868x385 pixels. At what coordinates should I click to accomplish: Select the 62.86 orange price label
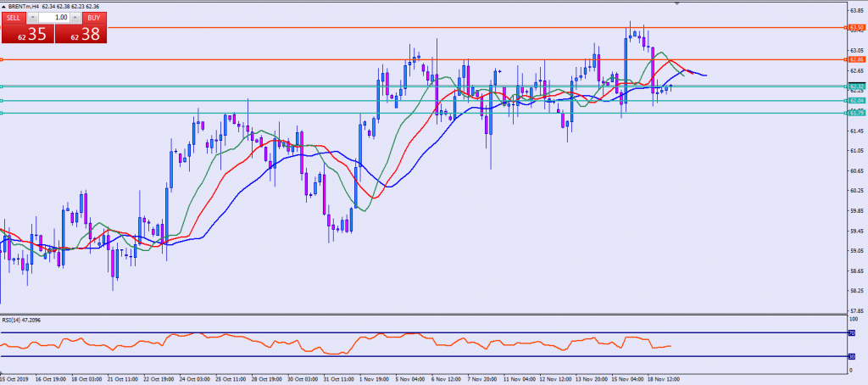coord(854,59)
